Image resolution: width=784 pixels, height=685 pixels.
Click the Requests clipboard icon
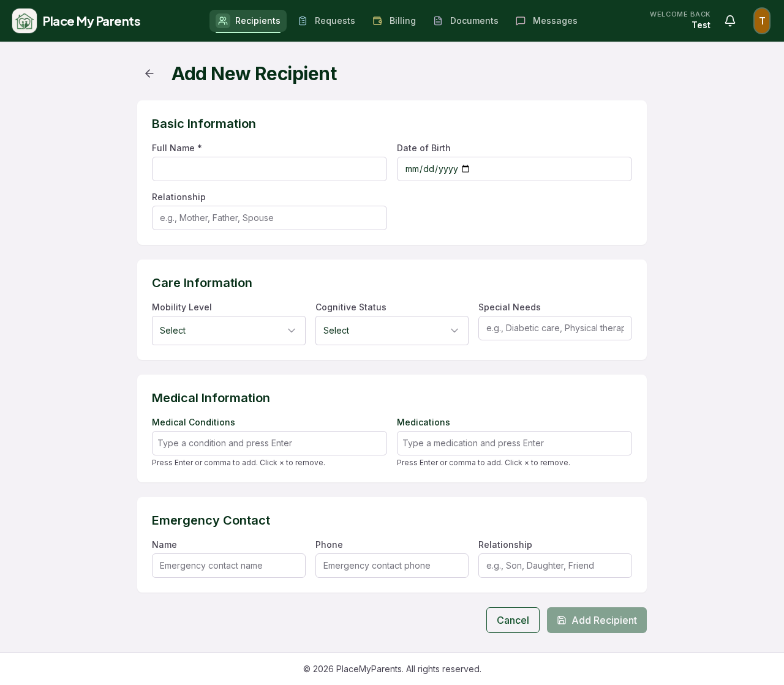pos(303,21)
